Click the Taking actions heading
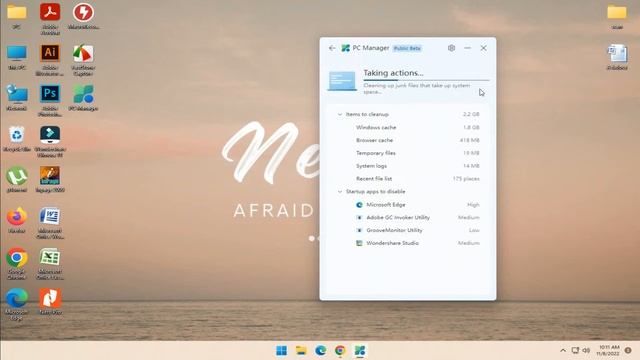This screenshot has width=640, height=360. coord(393,73)
